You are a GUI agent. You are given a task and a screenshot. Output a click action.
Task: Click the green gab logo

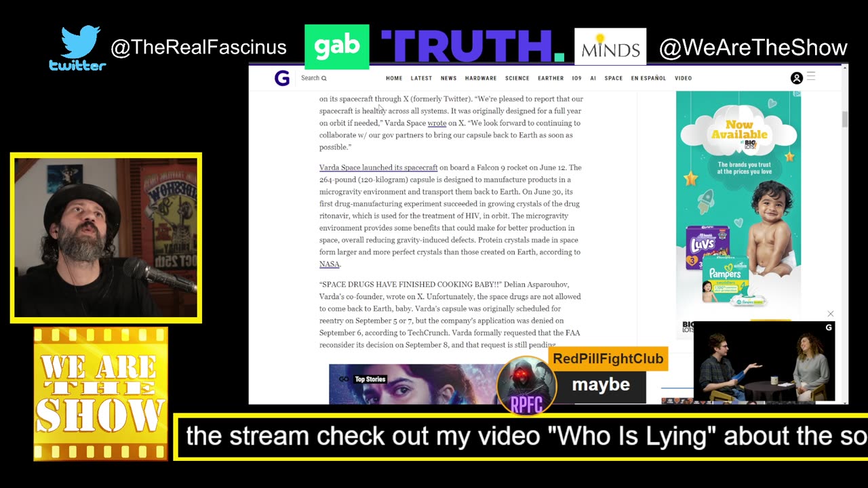click(x=337, y=47)
